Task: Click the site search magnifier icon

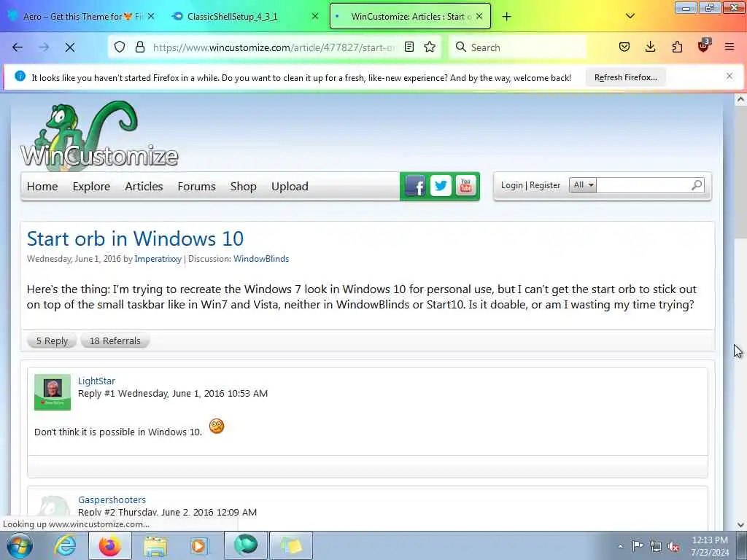Action: 697,185
